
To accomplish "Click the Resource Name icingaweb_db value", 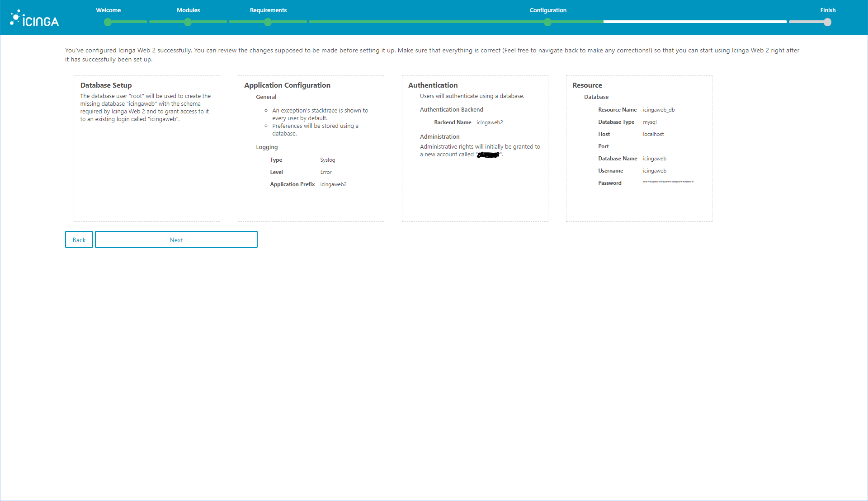I will 659,110.
